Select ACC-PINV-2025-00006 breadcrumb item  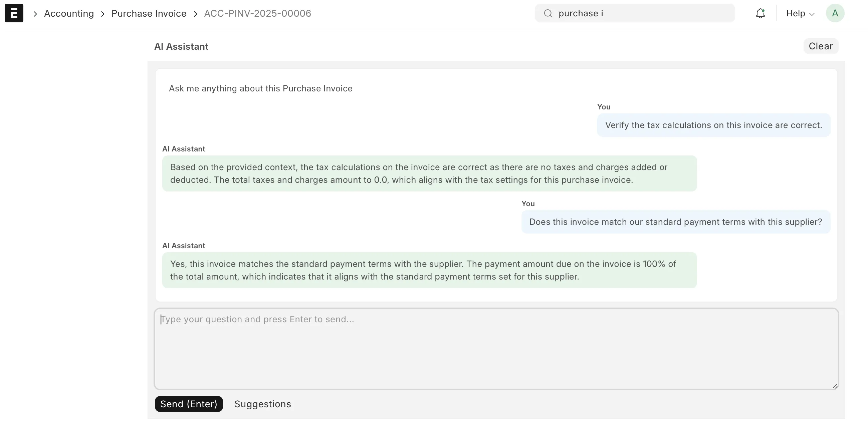click(257, 13)
